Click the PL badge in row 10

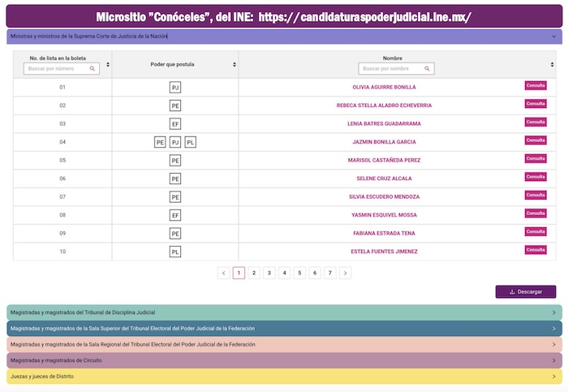pos(174,252)
